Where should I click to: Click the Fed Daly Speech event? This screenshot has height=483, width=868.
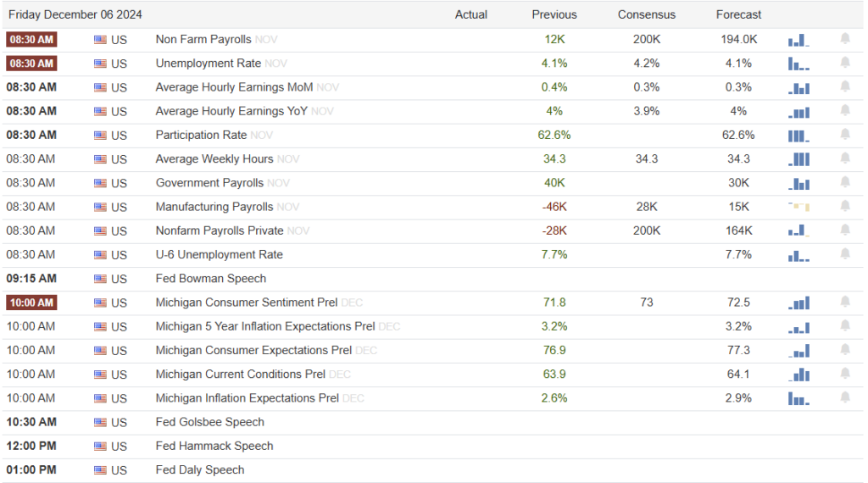tap(200, 469)
